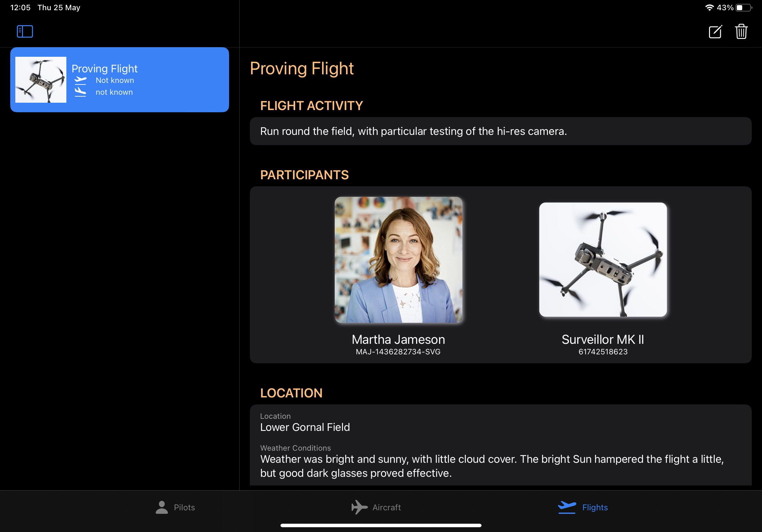
Task: Tap the 43% battery percentage
Action: (x=725, y=8)
